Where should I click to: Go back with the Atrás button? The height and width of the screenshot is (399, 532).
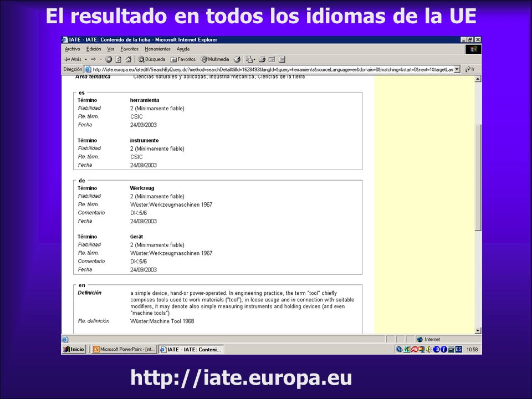click(x=73, y=59)
